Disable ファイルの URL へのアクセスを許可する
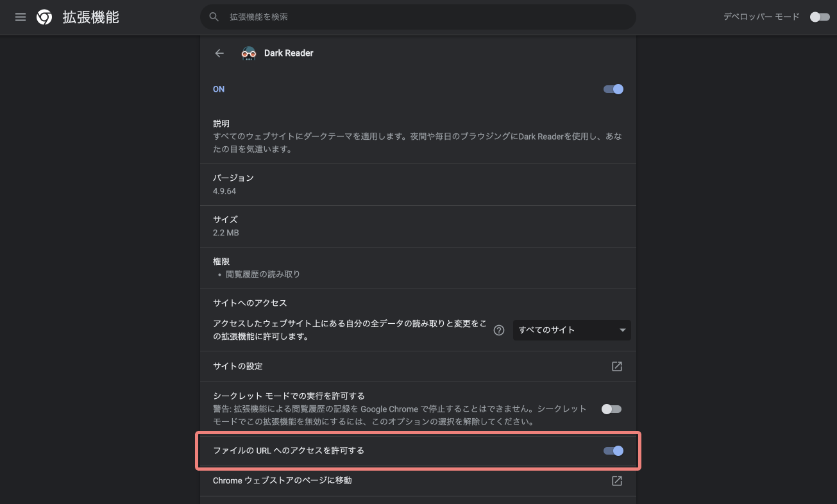 click(x=613, y=451)
